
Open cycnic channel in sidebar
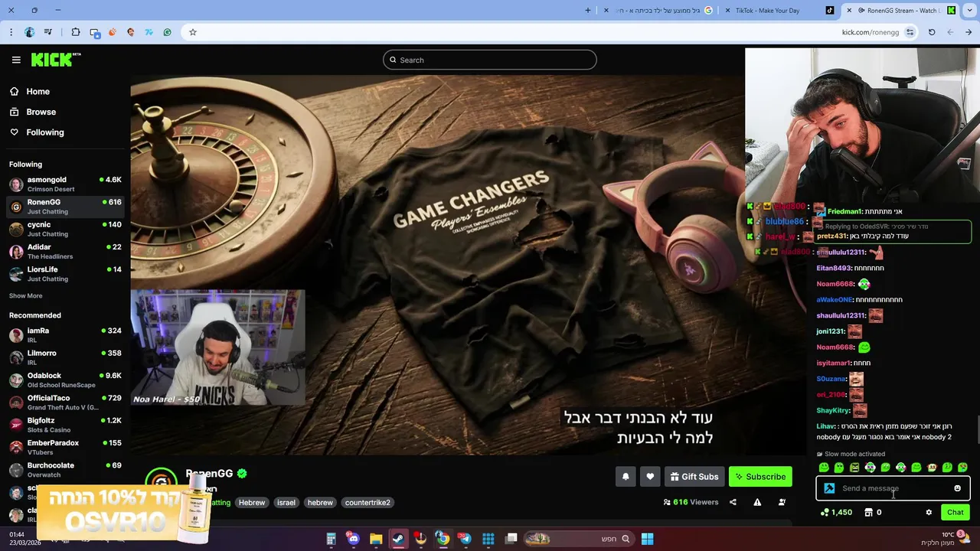pos(65,229)
